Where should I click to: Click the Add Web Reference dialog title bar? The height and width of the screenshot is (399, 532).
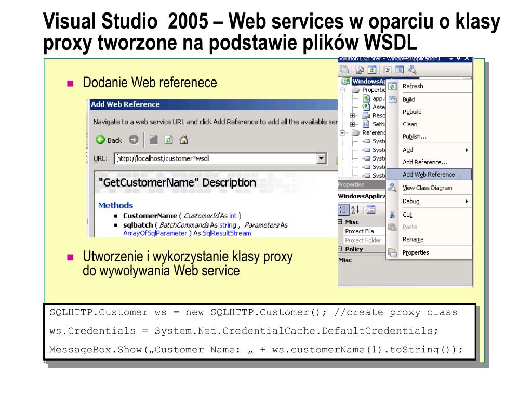click(214, 104)
